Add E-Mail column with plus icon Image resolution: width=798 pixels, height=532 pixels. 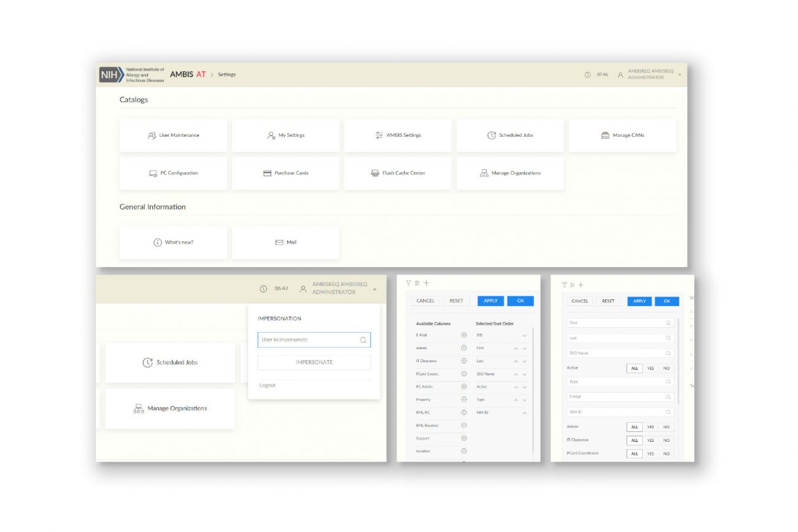pos(464,335)
